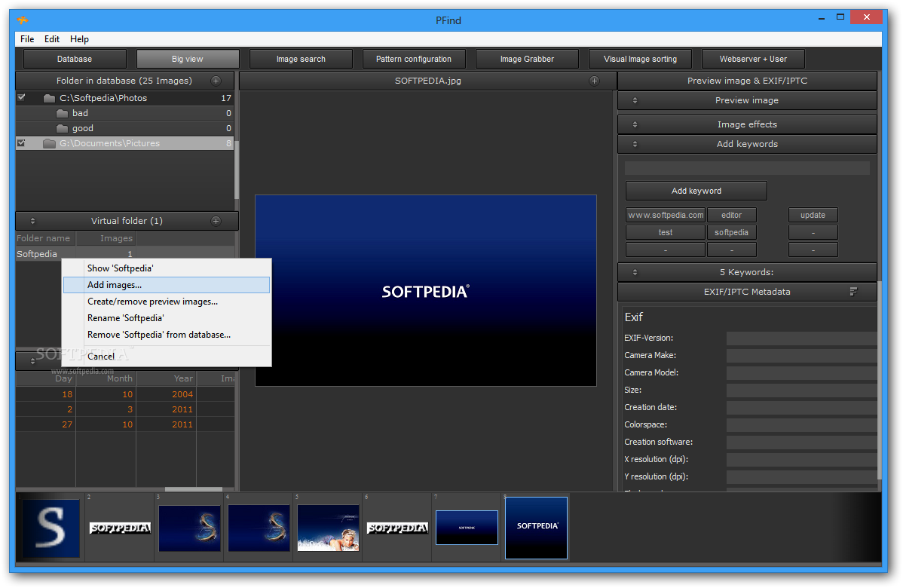The height and width of the screenshot is (588, 903).
Task: Select the date row 27 10 2011
Action: pyautogui.click(x=125, y=424)
